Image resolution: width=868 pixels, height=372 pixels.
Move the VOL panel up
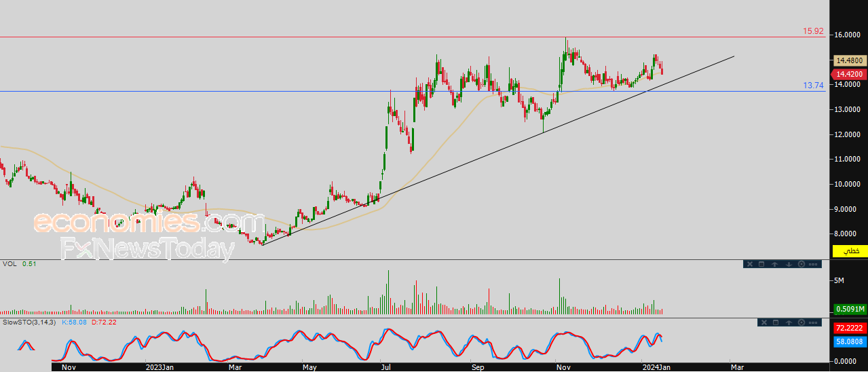tap(774, 264)
